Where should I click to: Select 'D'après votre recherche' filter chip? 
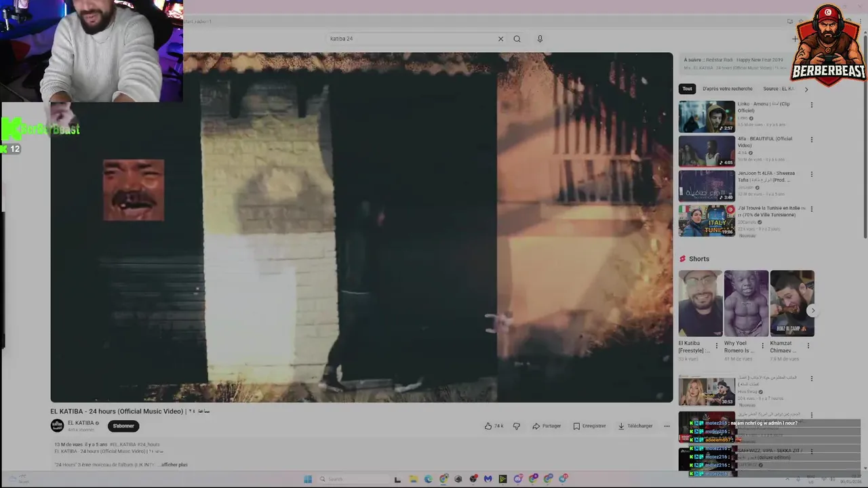pos(728,89)
